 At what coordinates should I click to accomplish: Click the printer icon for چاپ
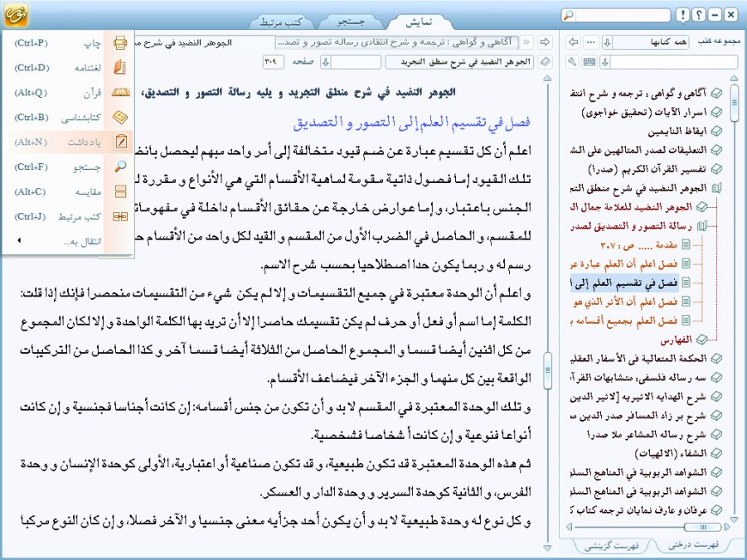point(120,43)
